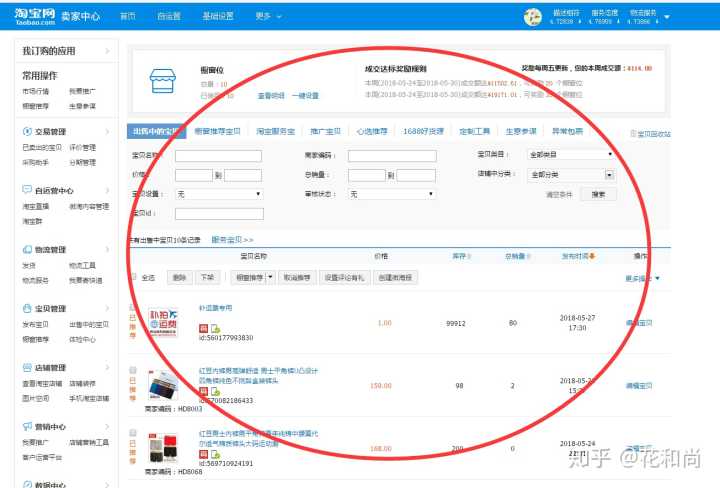
Task: Switch to the 橱窗推荐宝贝 tab
Action: pos(217,131)
